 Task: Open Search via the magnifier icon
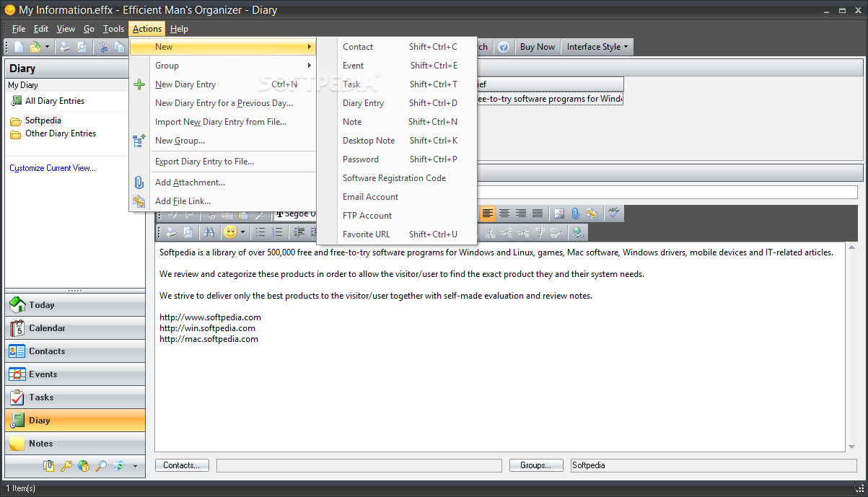(x=101, y=466)
